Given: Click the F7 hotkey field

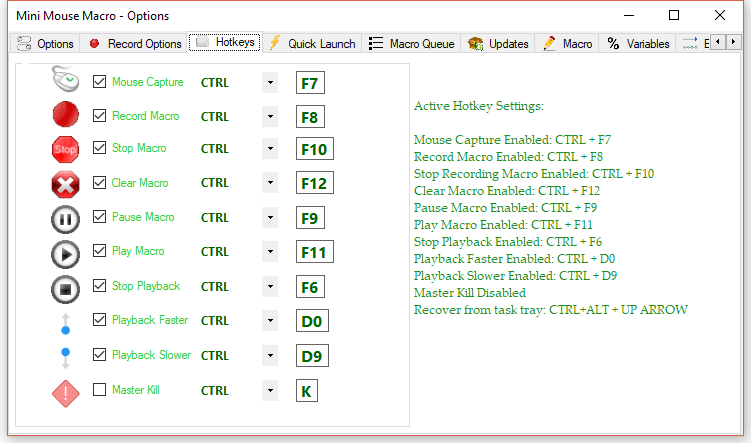Looking at the screenshot, I should [310, 83].
